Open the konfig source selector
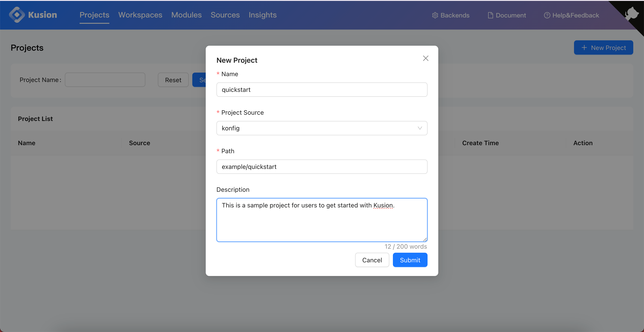The image size is (644, 332). click(322, 128)
